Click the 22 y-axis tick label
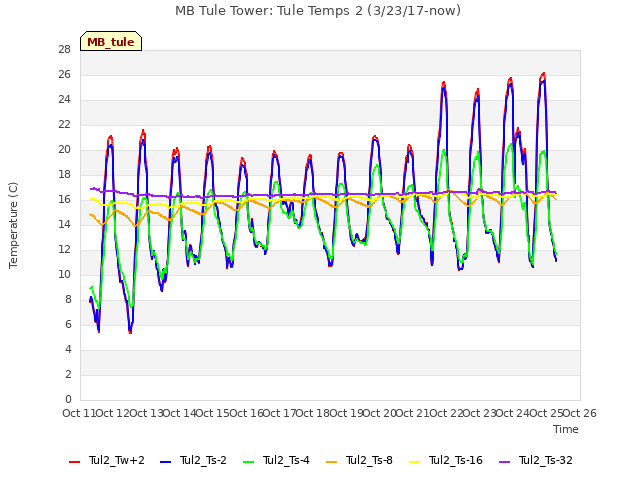This screenshot has width=640, height=480. (x=64, y=125)
